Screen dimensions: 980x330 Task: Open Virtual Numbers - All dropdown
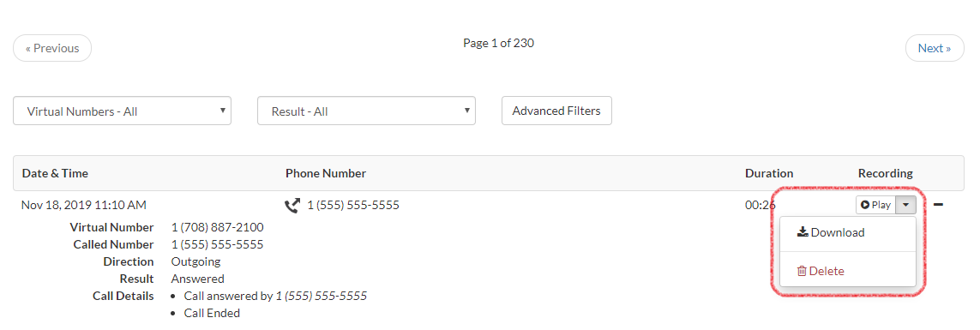click(x=122, y=111)
